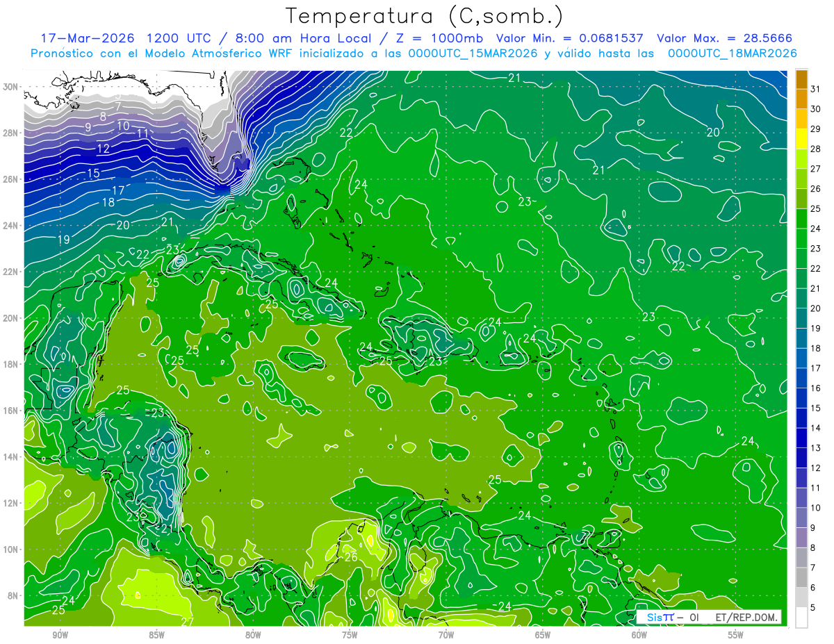Click the '27' contour label at the map bottom
Viewport: 834px width, 644px height.
(x=187, y=621)
